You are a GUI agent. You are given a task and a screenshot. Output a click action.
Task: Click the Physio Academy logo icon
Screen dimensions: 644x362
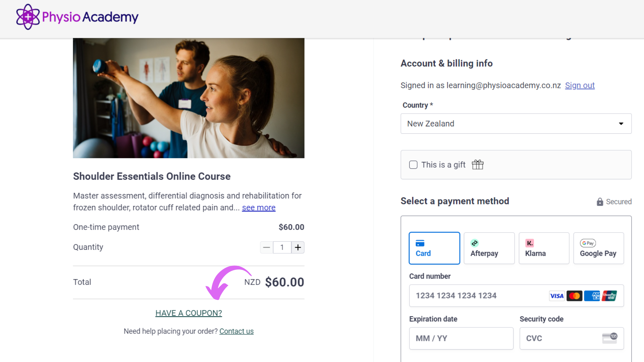coord(28,17)
